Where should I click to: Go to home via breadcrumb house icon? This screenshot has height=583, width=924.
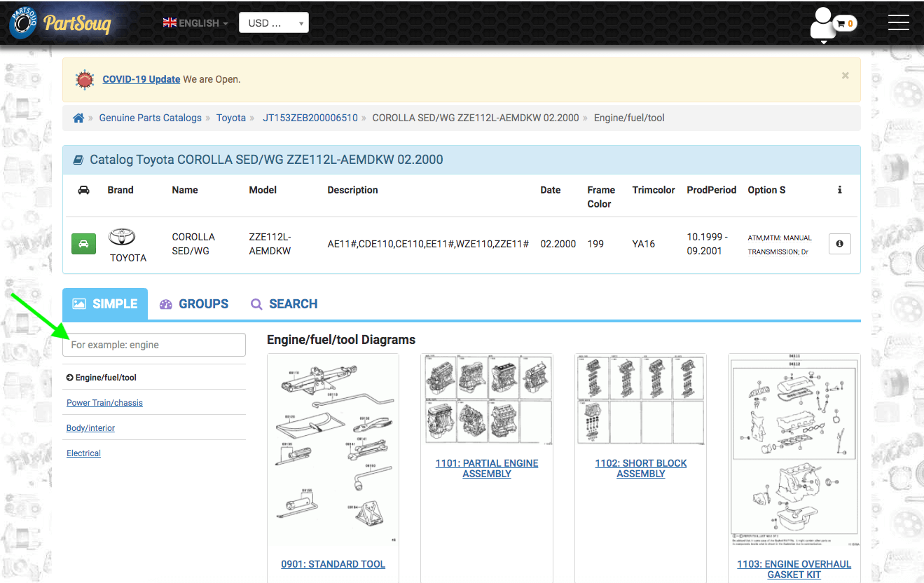(78, 118)
